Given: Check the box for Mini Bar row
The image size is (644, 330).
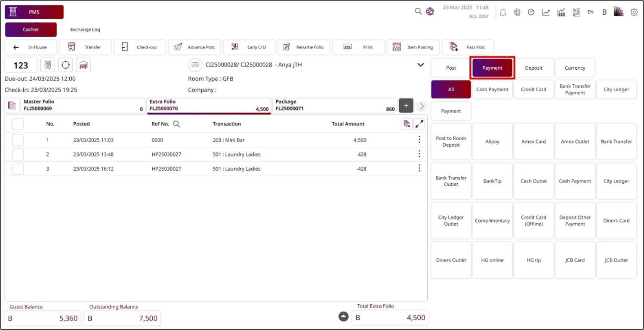Looking at the screenshot, I should [18, 140].
